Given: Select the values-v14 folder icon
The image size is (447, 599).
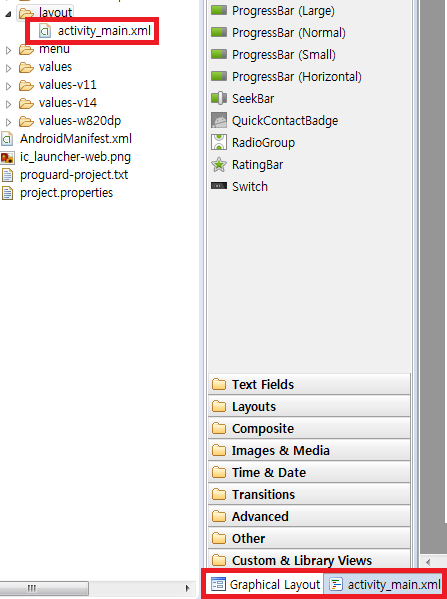Looking at the screenshot, I should tap(26, 103).
